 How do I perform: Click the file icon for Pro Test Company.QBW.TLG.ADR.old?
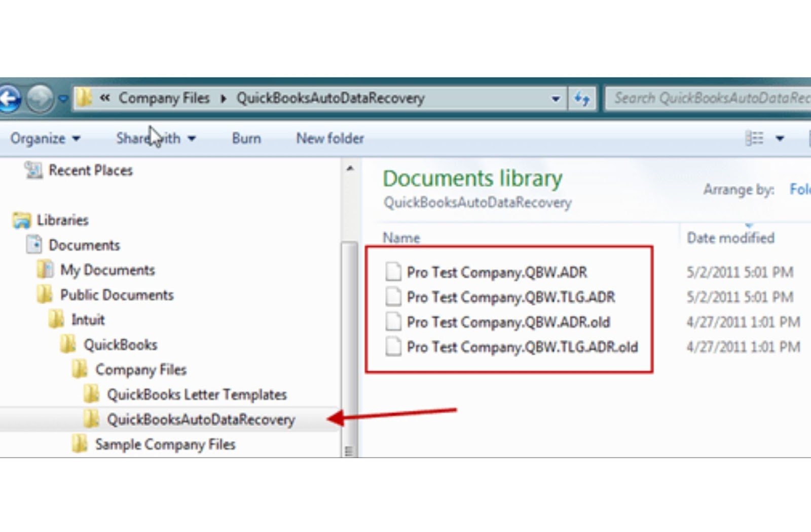[x=393, y=347]
